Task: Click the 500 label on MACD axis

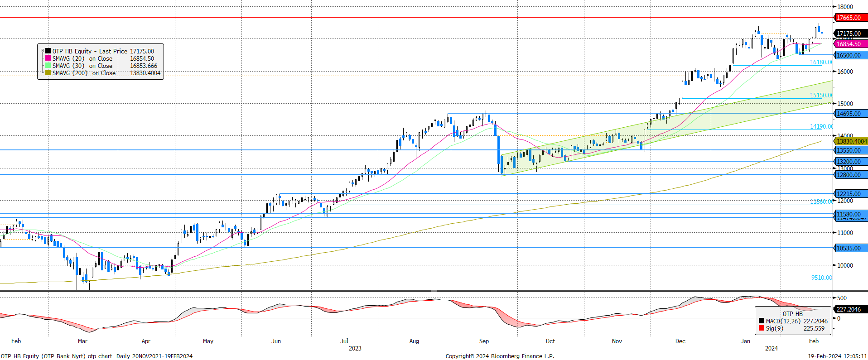Action: pos(842,298)
